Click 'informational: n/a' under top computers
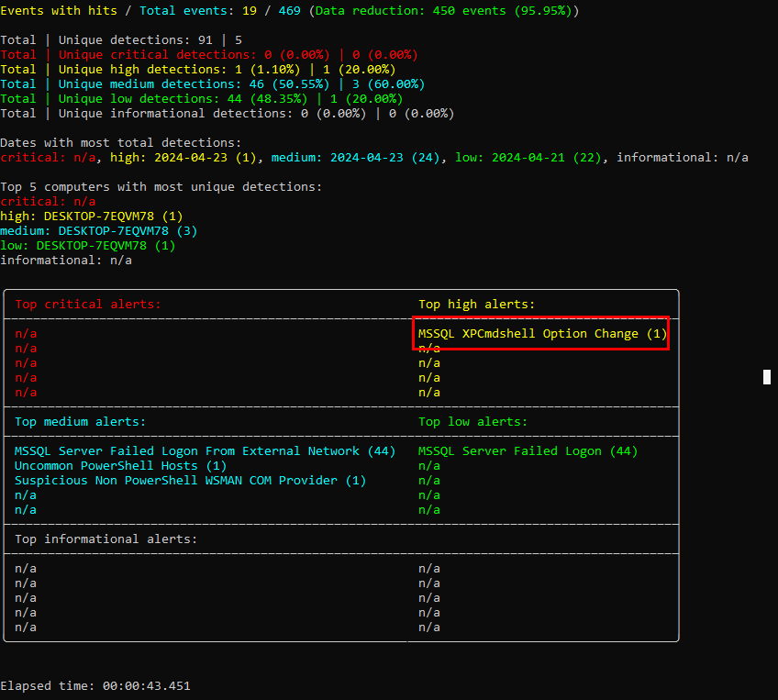Screen dimensions: 778x700 (66, 260)
